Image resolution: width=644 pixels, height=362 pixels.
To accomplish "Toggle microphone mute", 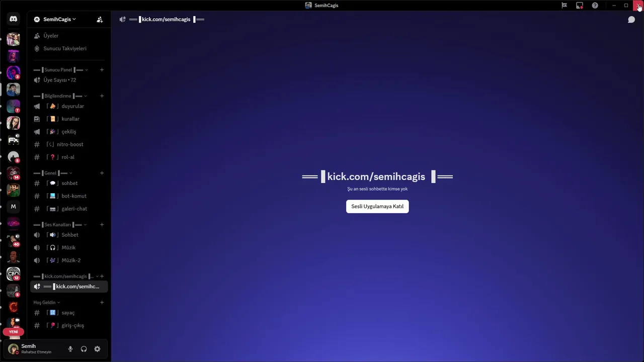I will (x=70, y=349).
